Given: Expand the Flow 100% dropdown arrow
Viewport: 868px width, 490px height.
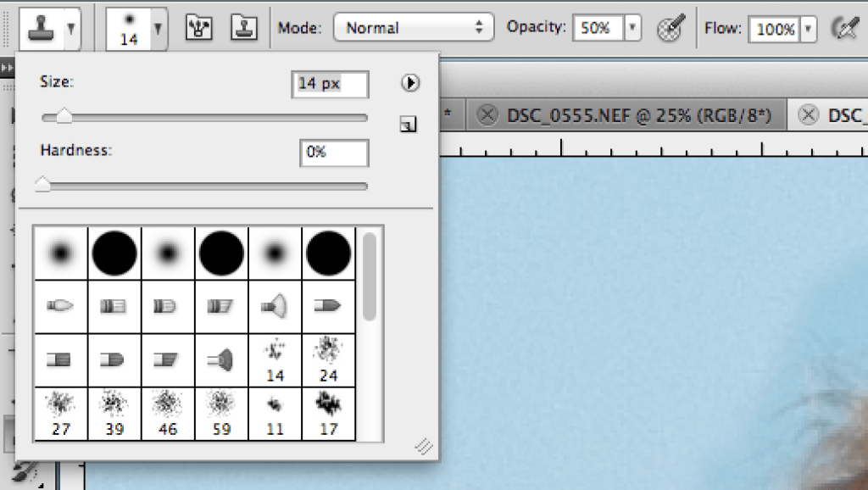Looking at the screenshot, I should [809, 28].
